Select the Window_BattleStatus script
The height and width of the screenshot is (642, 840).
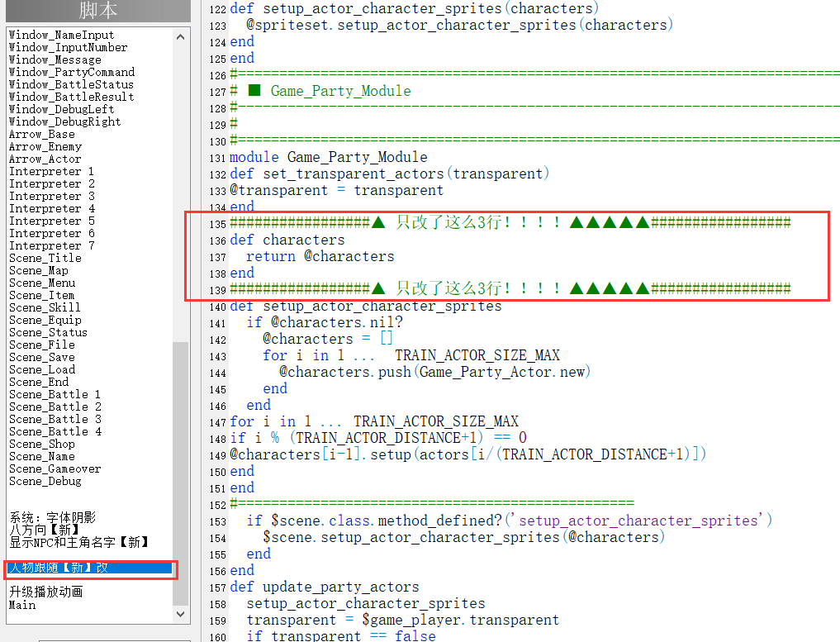(x=71, y=84)
